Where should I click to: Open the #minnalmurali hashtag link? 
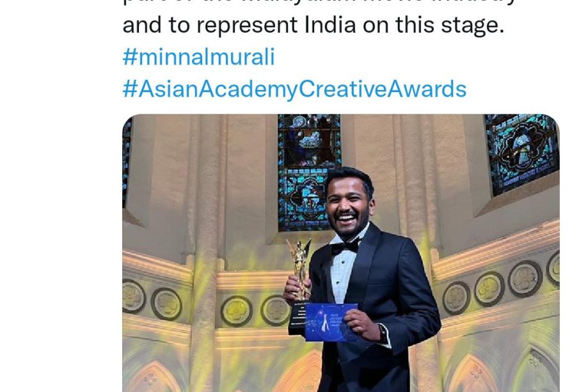[x=199, y=57]
